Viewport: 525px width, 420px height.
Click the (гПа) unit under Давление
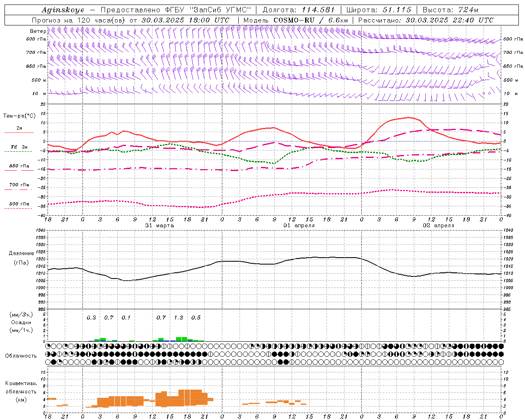21,263
